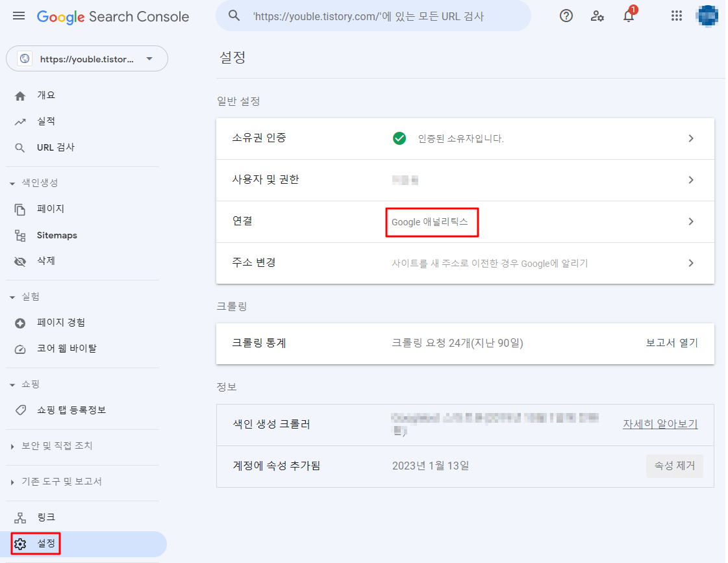Click the URL inspection search field
The image size is (728, 563).
[x=373, y=16]
